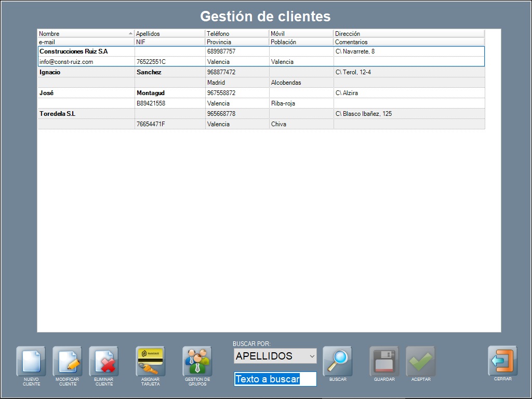Click the Buscar magnifying glass icon
Screen dimensions: 532x399
pyautogui.click(x=338, y=361)
